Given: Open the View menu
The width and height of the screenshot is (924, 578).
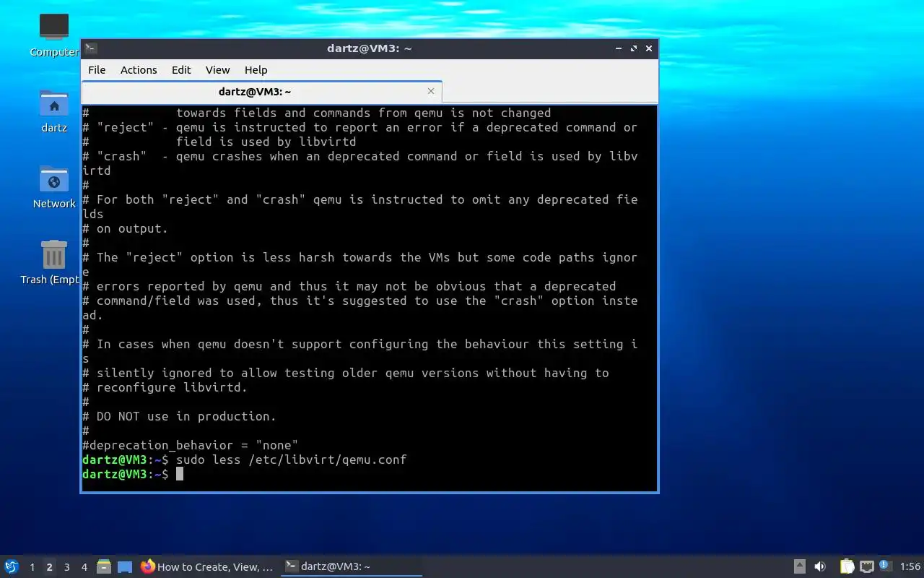Looking at the screenshot, I should [217, 70].
